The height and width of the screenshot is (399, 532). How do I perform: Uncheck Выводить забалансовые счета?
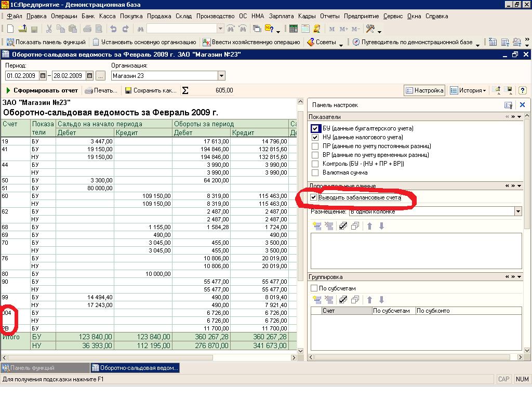tap(313, 197)
